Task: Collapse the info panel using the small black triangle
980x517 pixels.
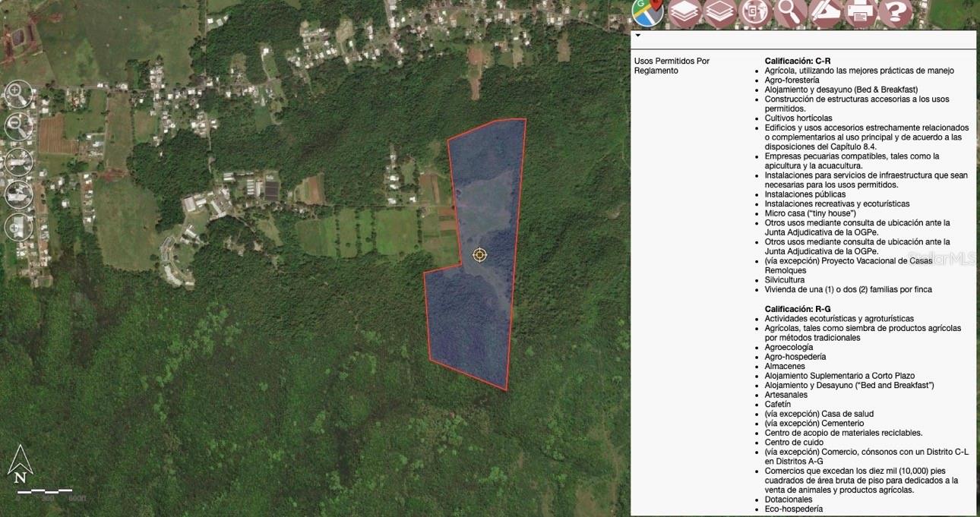Action: tap(638, 35)
